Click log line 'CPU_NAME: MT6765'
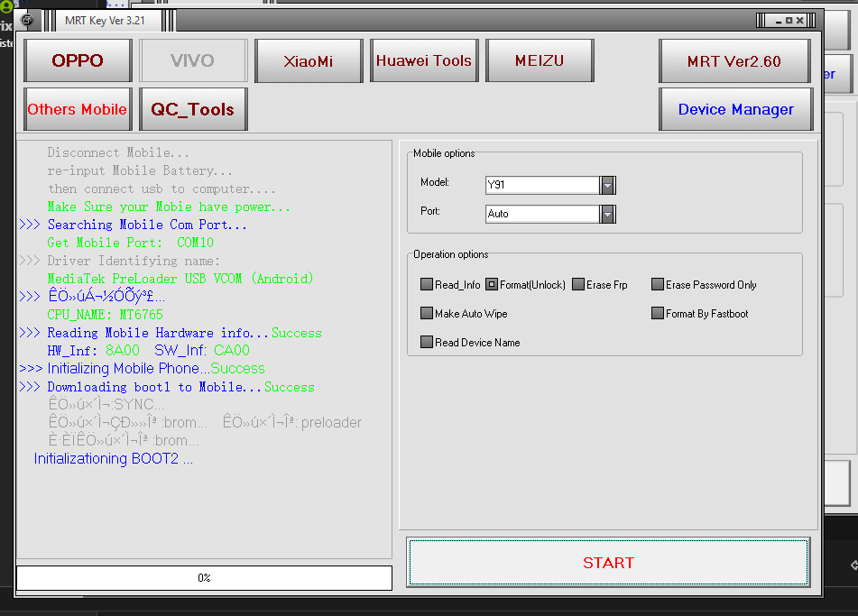Image resolution: width=858 pixels, height=616 pixels. tap(105, 315)
